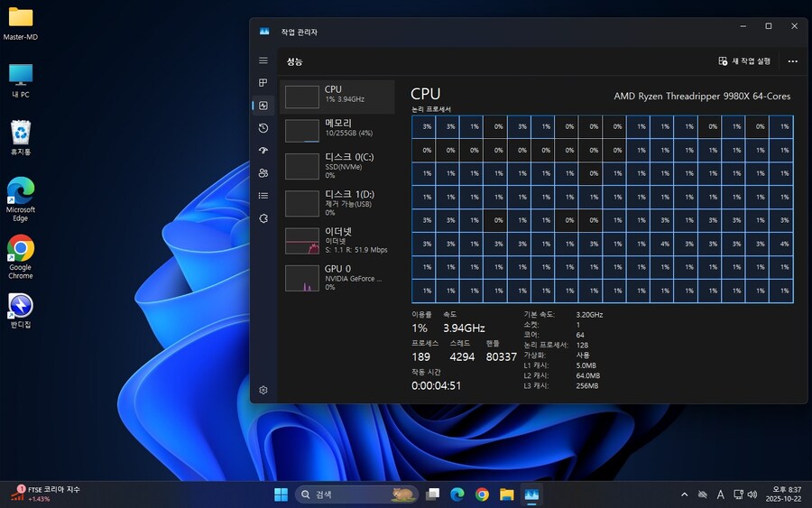Screen dimensions: 812x508
Task: Show hidden system tray icons chevron
Action: point(684,494)
